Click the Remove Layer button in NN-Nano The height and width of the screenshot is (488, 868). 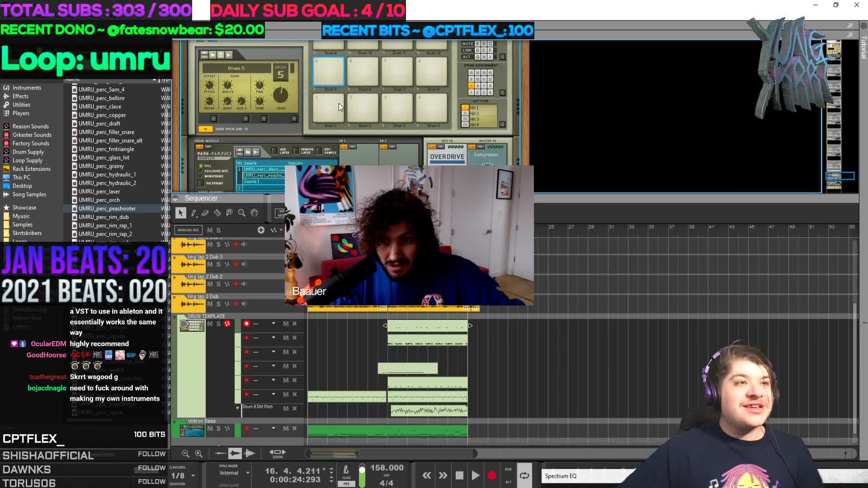(296, 151)
